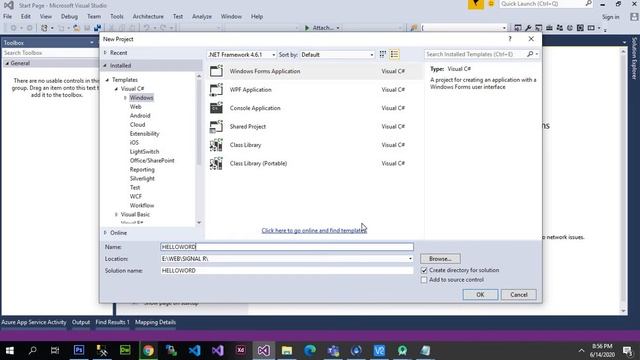Screen dimensions: 640x360
Task: Click the Solution name input field
Action: pos(287,271)
